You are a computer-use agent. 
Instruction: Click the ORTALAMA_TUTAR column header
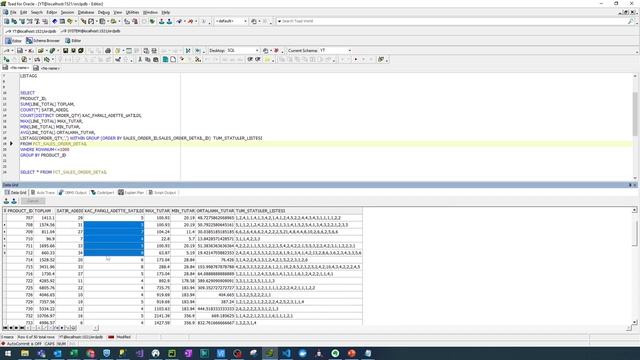215,211
